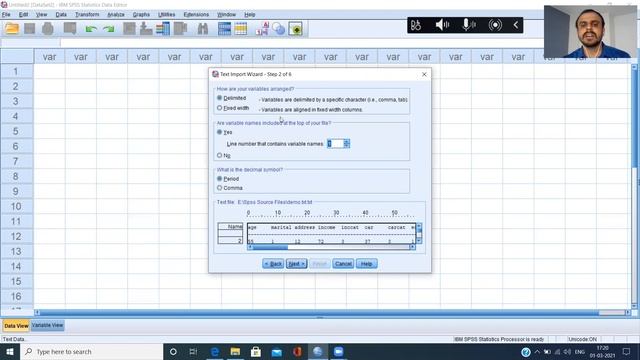Select row 12 header in data editor

16,236
